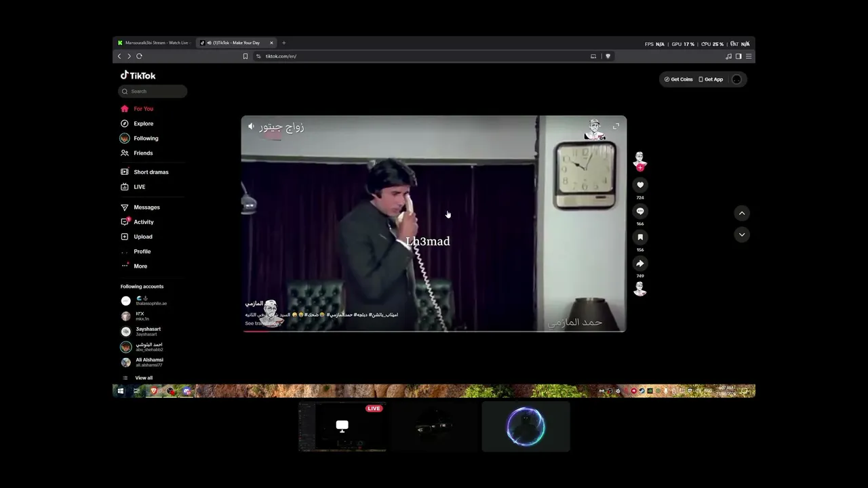The width and height of the screenshot is (868, 488).
Task: Go to the previous video
Action: (x=742, y=213)
